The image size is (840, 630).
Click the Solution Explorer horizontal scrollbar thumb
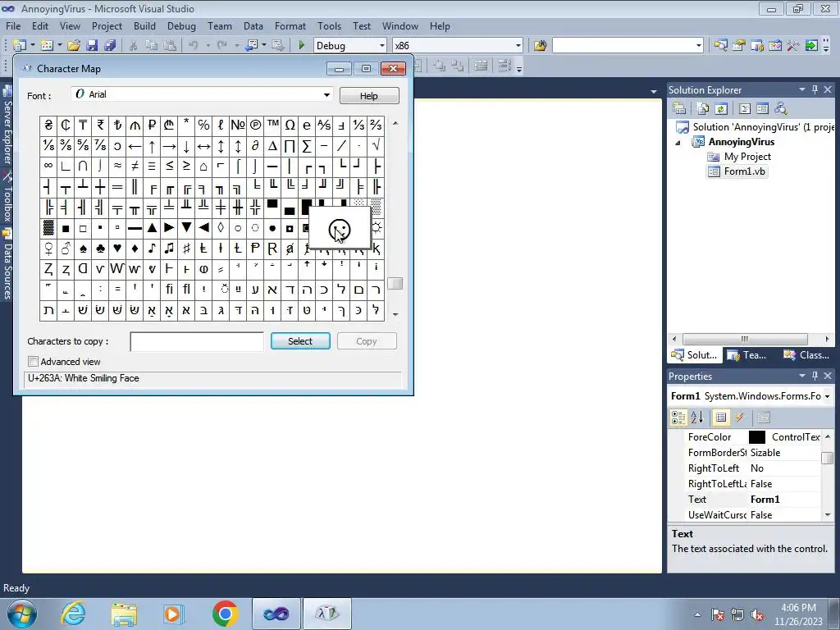coord(745,339)
